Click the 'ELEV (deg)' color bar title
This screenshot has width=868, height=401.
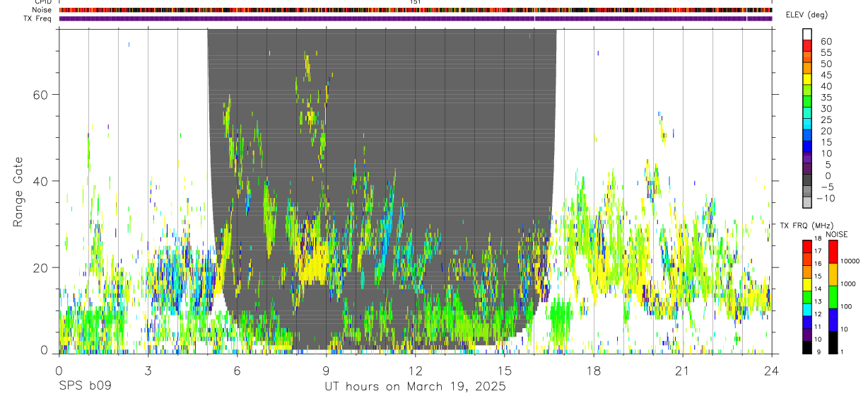click(x=807, y=15)
